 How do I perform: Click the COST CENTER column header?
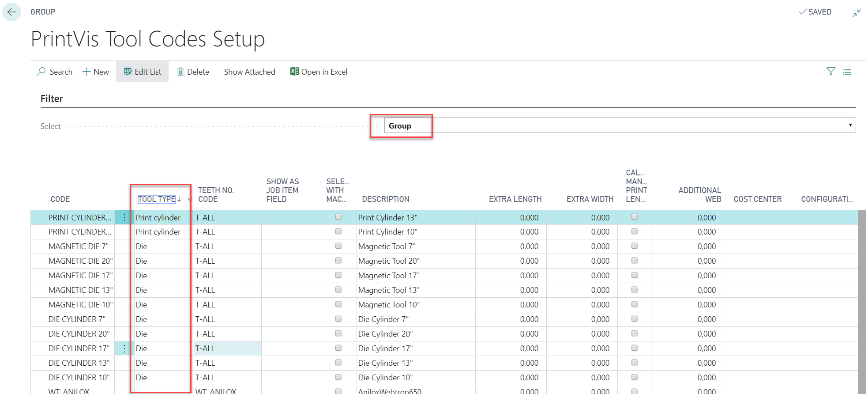[x=757, y=199]
